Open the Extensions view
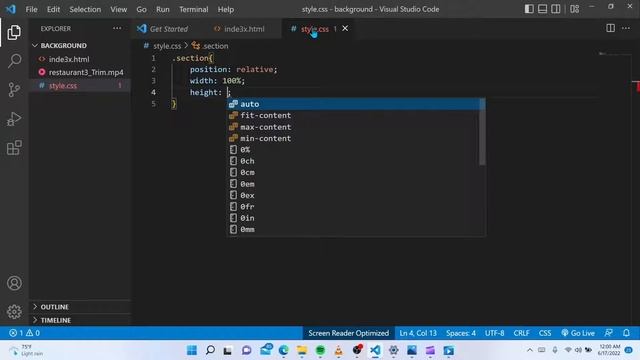Image resolution: width=640 pixels, height=360 pixels. coord(14,148)
